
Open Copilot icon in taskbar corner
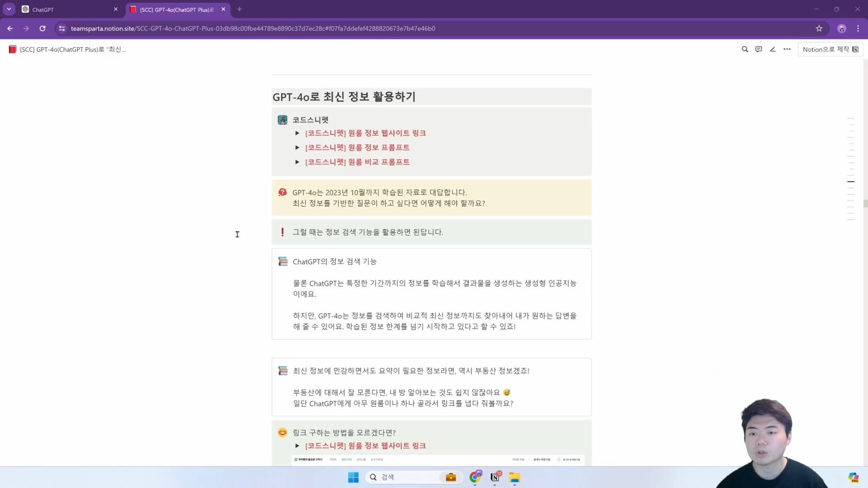pyautogui.click(x=853, y=478)
